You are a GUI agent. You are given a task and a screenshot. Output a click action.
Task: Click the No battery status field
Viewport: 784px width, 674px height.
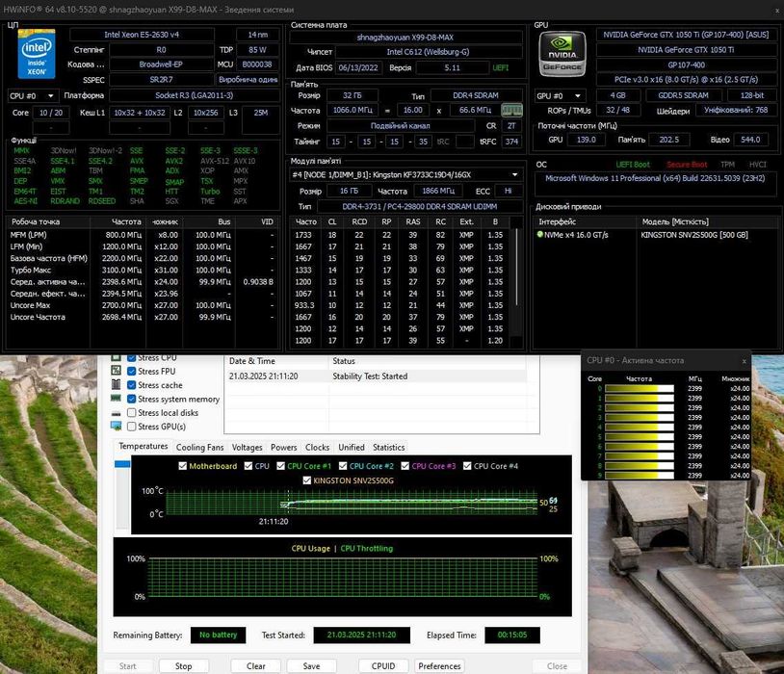tap(218, 635)
